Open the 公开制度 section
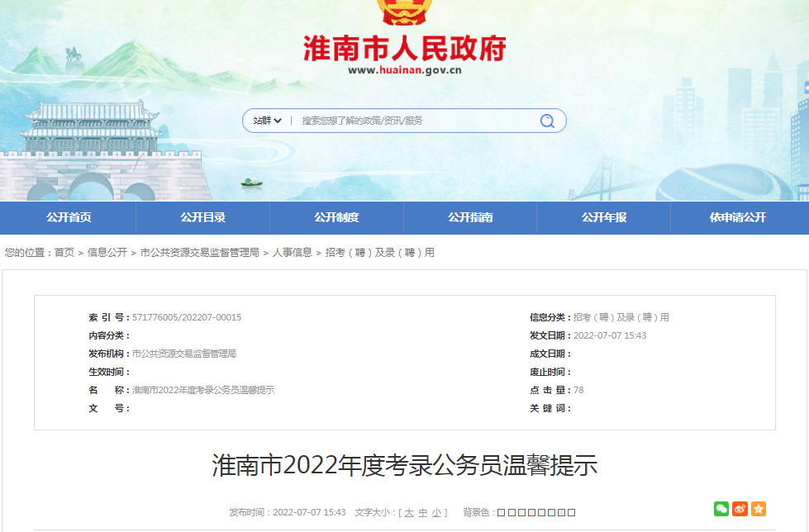The height and width of the screenshot is (532, 809). (x=335, y=217)
